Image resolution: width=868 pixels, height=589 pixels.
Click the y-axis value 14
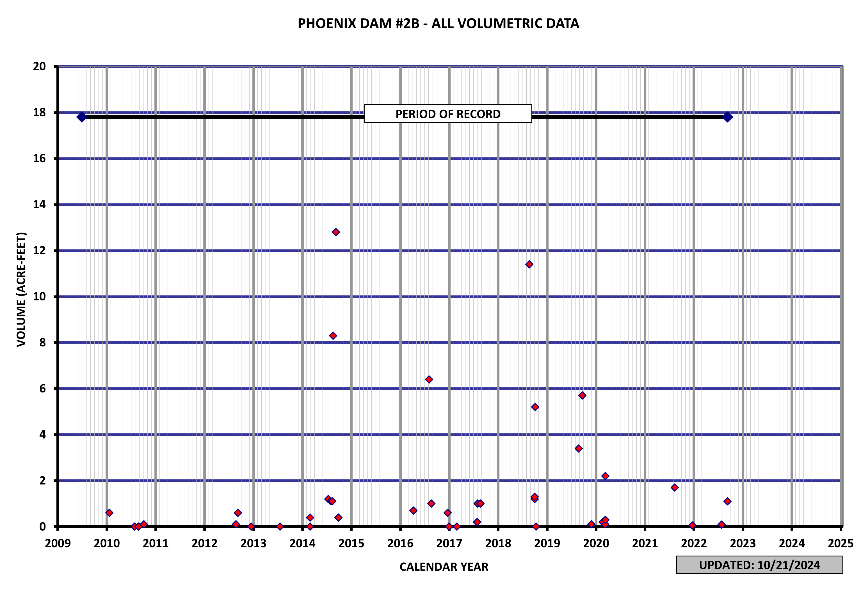click(x=39, y=204)
